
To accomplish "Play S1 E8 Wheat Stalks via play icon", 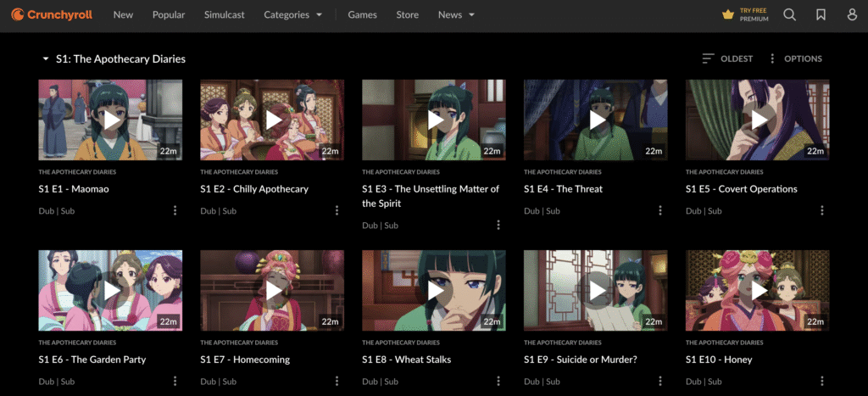I will pyautogui.click(x=435, y=291).
